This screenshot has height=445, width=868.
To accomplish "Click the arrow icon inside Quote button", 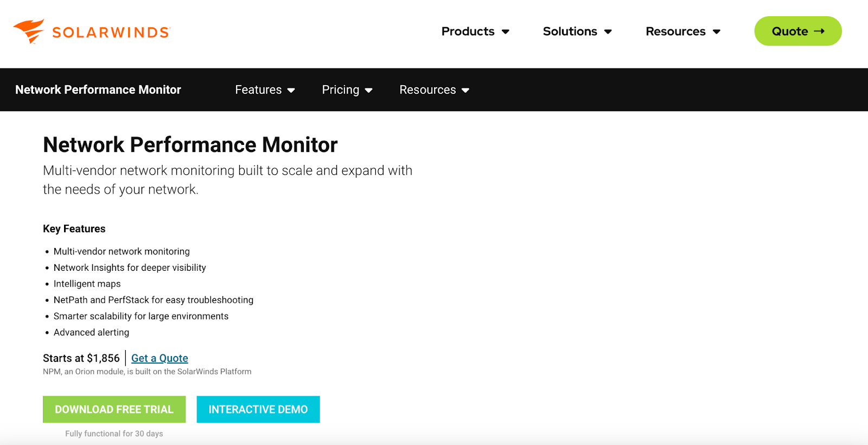I will tap(819, 31).
